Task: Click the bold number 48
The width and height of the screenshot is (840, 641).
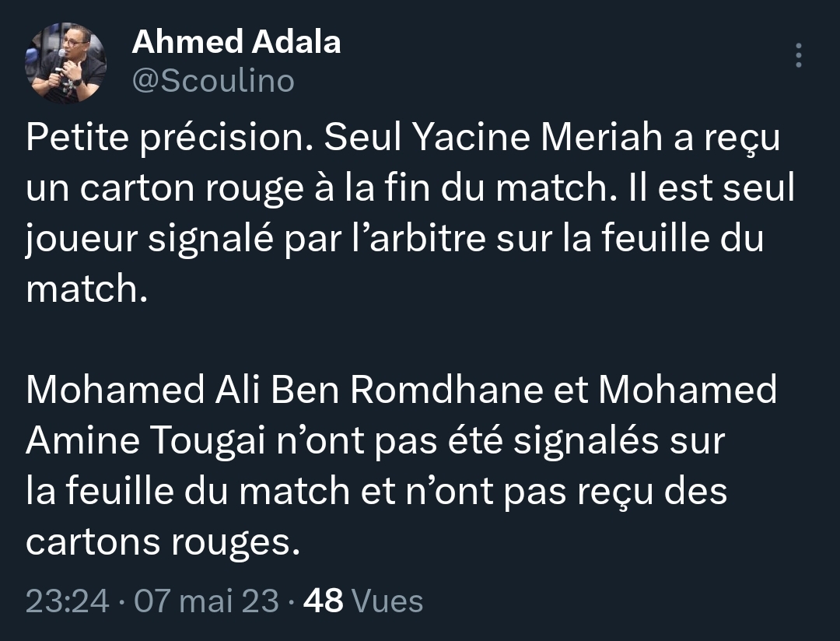Action: (x=323, y=601)
